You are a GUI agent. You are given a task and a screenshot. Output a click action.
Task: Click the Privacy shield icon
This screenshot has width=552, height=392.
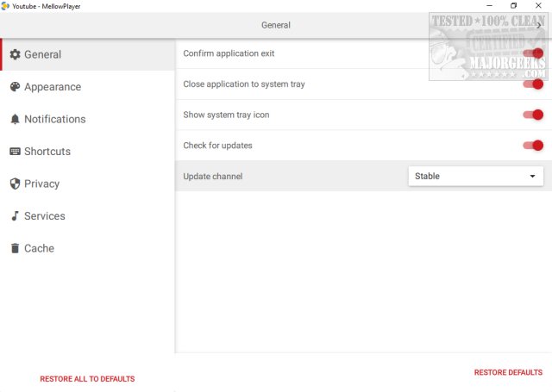click(15, 184)
